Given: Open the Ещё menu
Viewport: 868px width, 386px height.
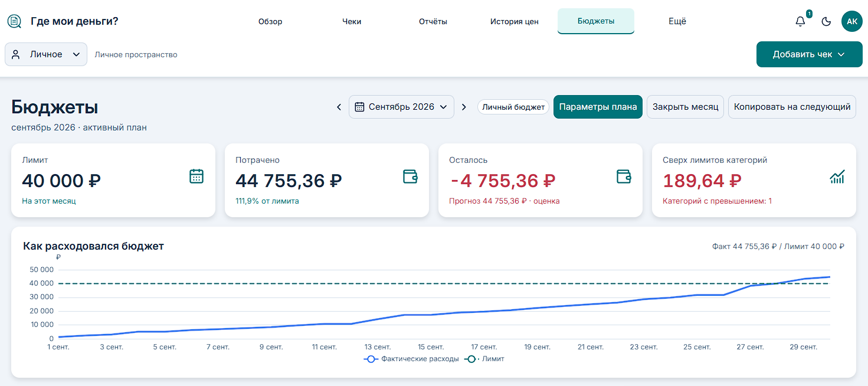Looking at the screenshot, I should tap(677, 21).
